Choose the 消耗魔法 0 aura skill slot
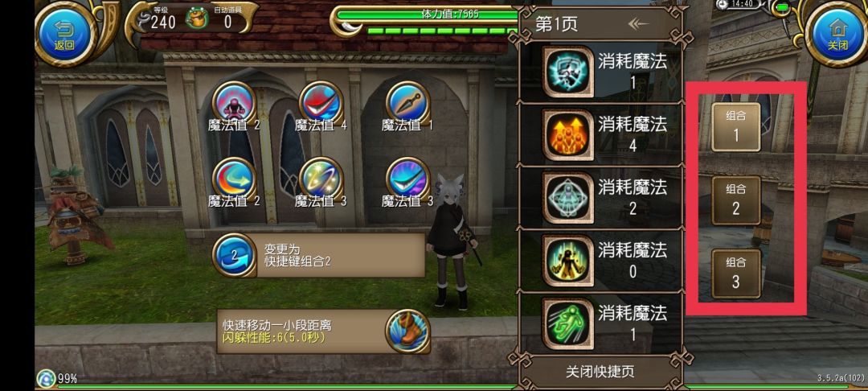The width and height of the screenshot is (868, 391). [x=600, y=261]
